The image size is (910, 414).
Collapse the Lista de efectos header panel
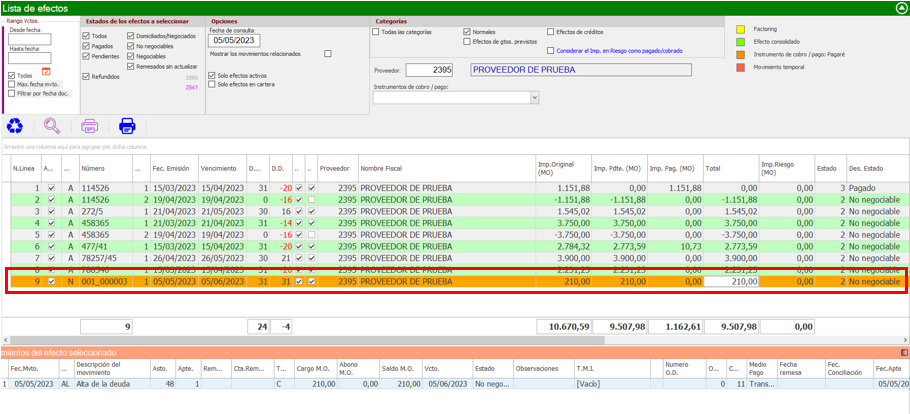[x=901, y=7]
